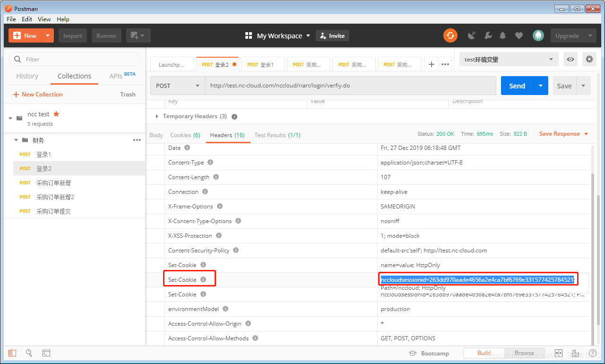Open settings wrench icon in header

pos(488,35)
